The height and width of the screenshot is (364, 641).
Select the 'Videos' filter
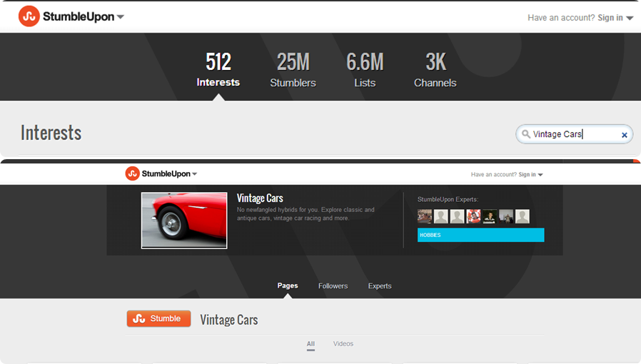[x=343, y=344]
